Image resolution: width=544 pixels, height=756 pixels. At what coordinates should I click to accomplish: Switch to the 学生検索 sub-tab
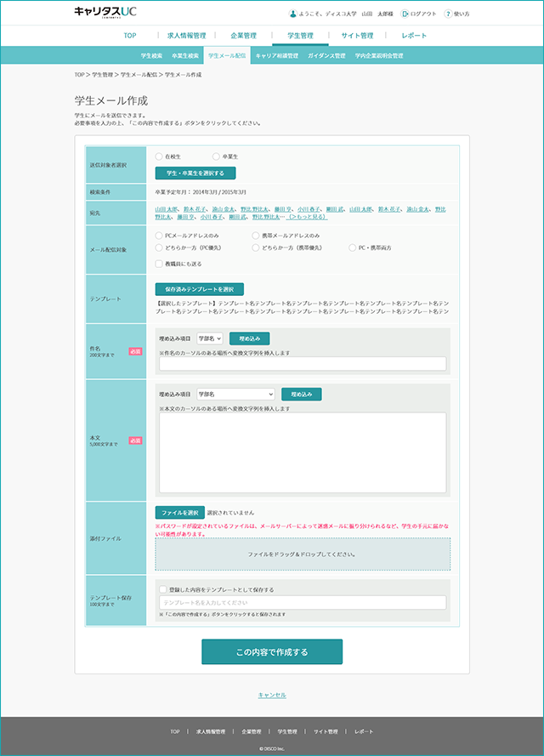(152, 55)
